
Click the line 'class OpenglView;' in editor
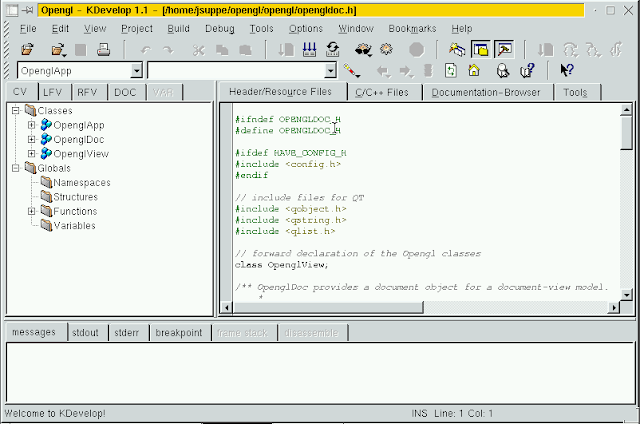282,264
